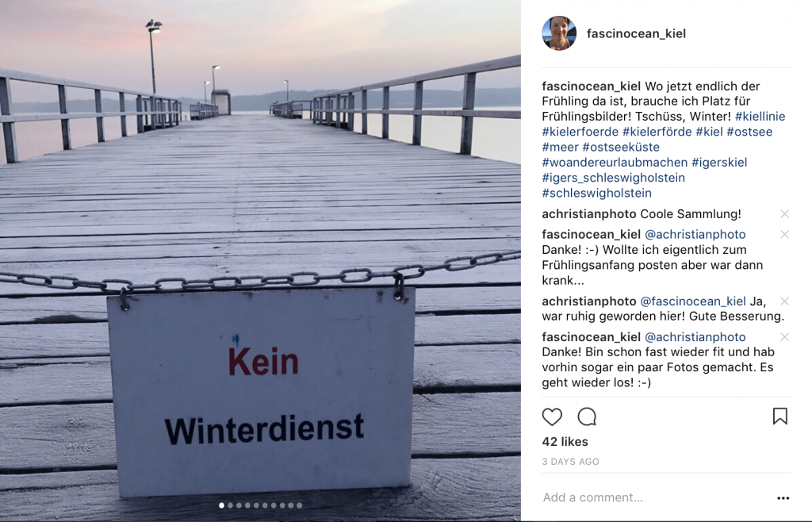Open the #igers_schleswigholstein hashtag
812x522 pixels.
[x=613, y=178]
